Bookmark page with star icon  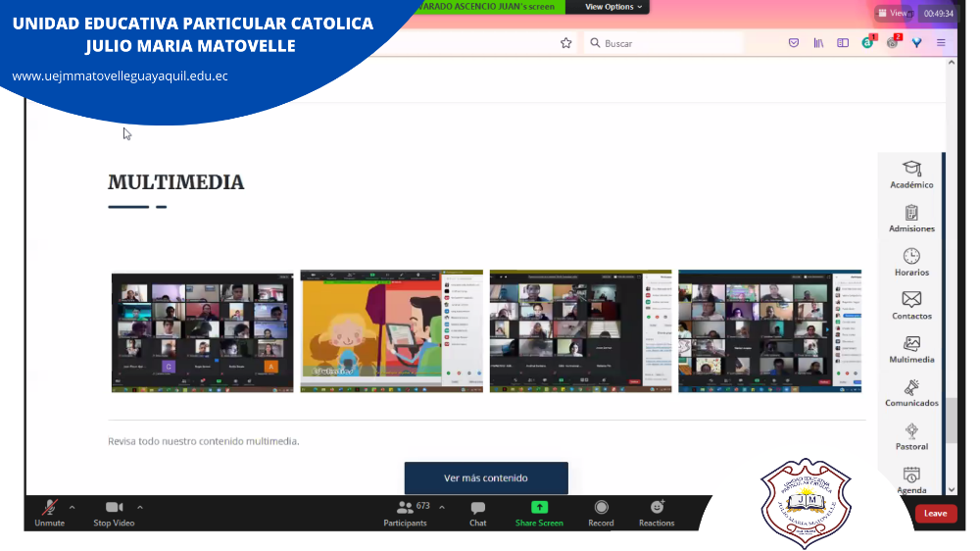pyautogui.click(x=565, y=43)
